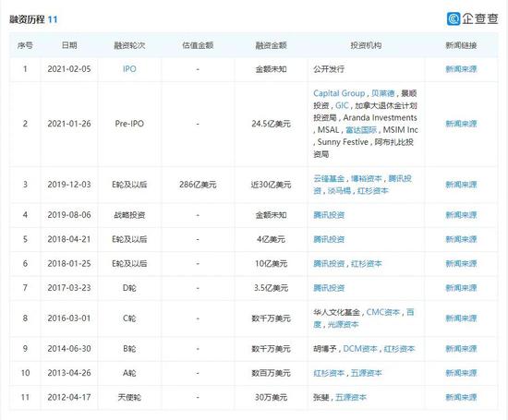Select the 286亿美元 valuation cell

[x=198, y=185]
